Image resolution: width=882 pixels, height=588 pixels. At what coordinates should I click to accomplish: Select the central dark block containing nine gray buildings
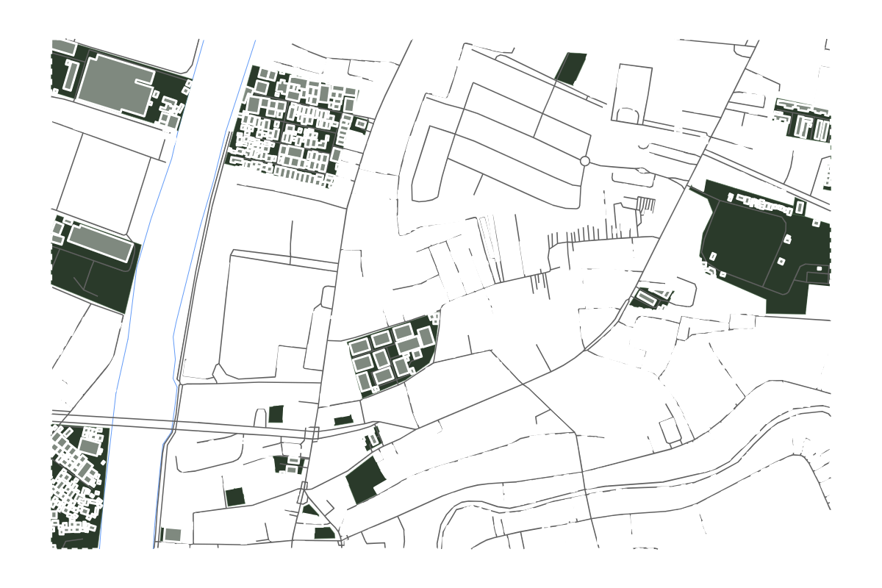point(392,356)
